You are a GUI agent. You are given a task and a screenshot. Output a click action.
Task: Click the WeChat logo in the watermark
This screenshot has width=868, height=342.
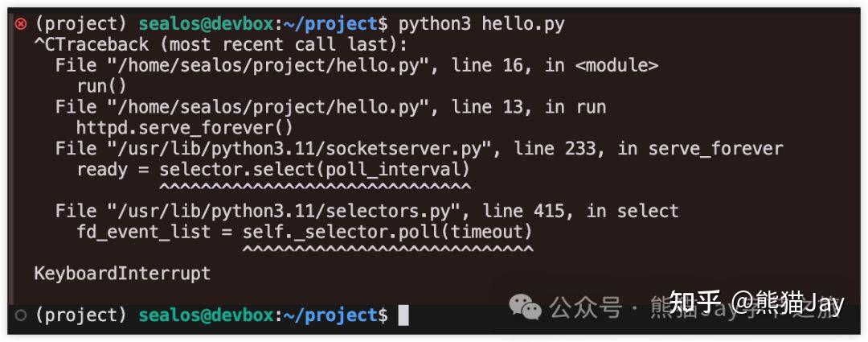[526, 306]
